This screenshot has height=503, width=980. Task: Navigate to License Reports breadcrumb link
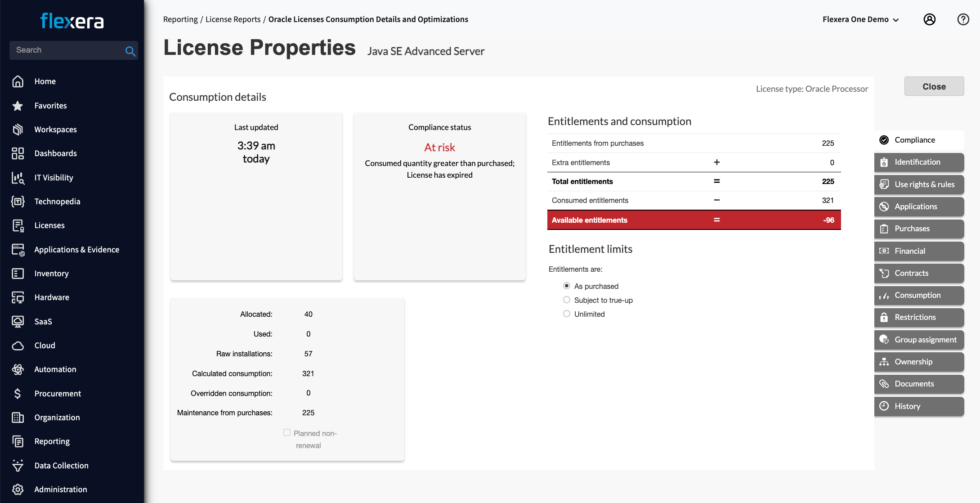(233, 19)
